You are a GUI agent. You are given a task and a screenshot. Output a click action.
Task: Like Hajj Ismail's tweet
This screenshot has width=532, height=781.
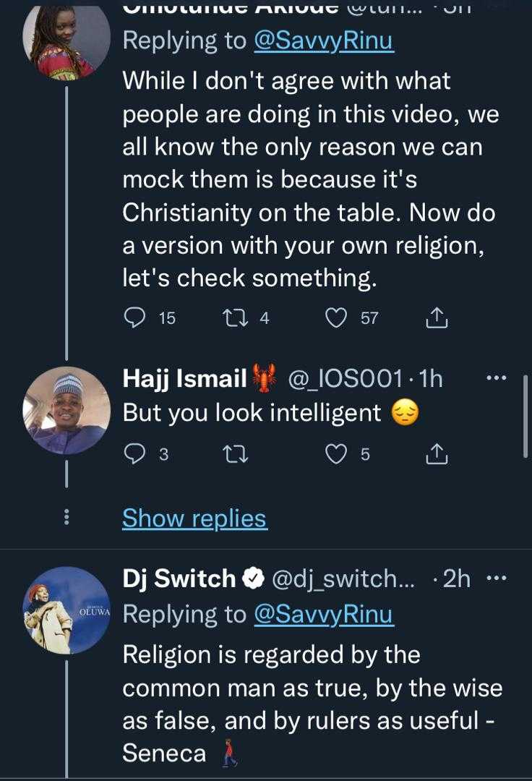(x=335, y=453)
